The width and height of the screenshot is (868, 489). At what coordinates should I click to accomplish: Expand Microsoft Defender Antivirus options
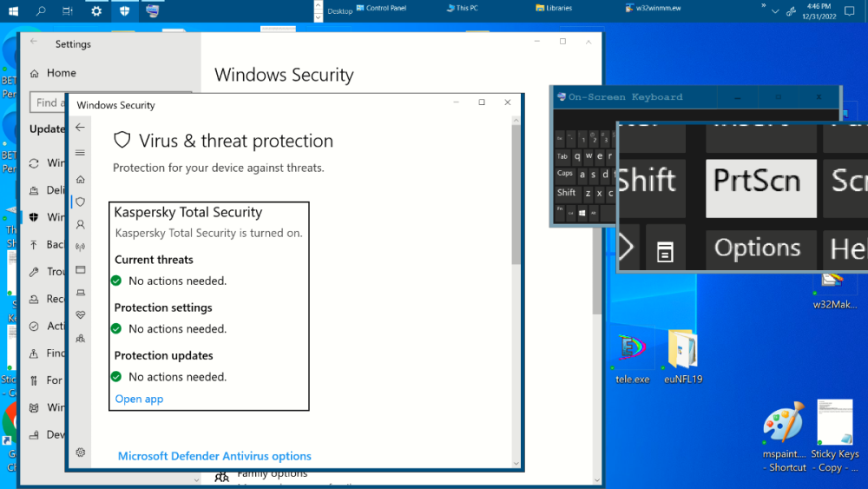click(214, 456)
